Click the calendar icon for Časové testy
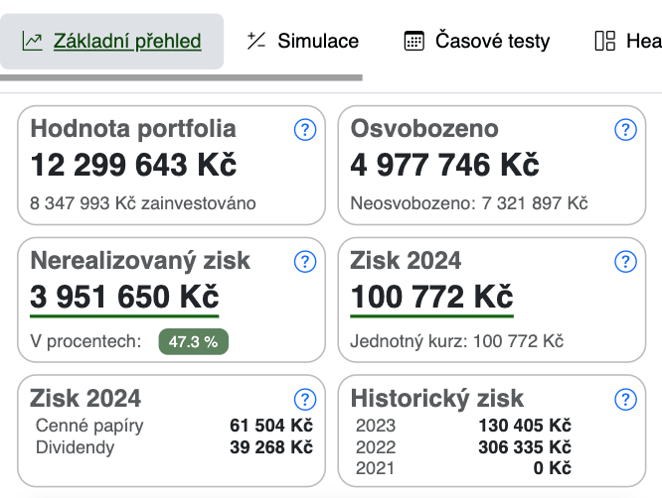The image size is (662, 498). point(414,41)
